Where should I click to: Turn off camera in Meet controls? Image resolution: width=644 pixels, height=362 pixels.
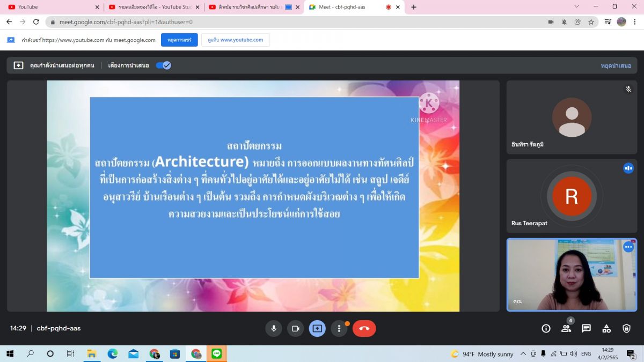[x=295, y=328]
